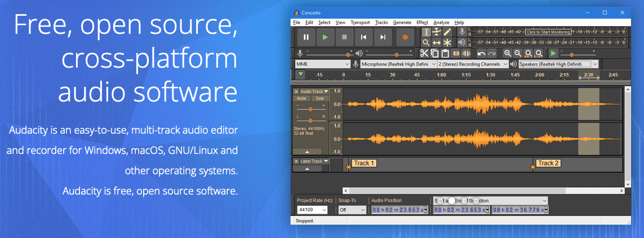Viewport: 644px width, 238px height.
Task: Click the Zoom In magnifier icon
Action: pos(508,53)
